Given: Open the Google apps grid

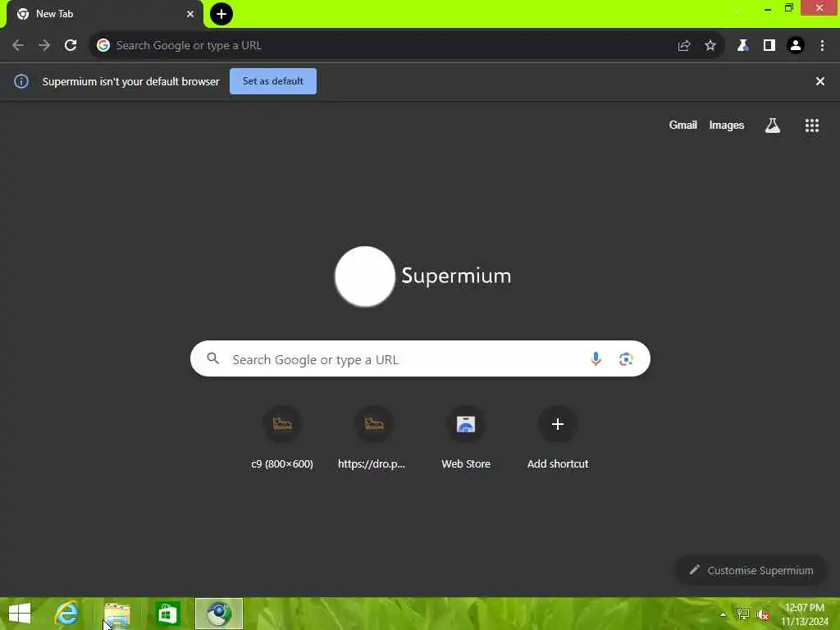Looking at the screenshot, I should [x=812, y=126].
